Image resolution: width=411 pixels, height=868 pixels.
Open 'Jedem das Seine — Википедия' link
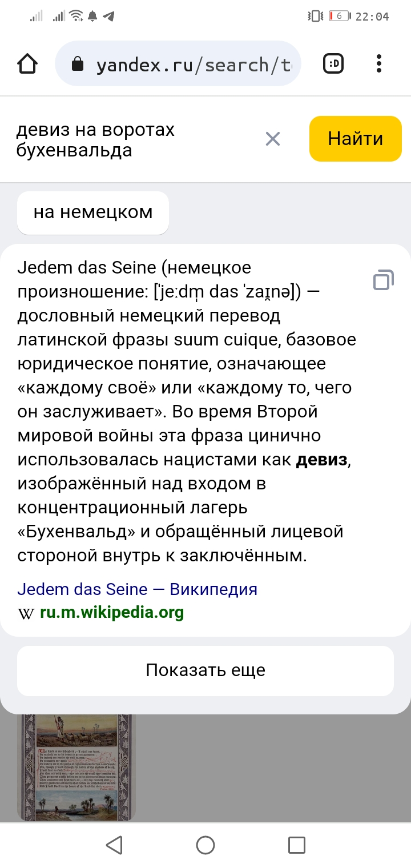[137, 589]
